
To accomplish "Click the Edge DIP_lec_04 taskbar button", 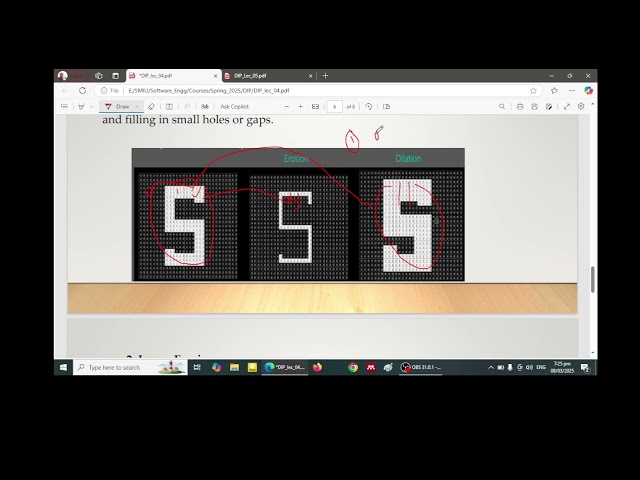I will coord(284,367).
